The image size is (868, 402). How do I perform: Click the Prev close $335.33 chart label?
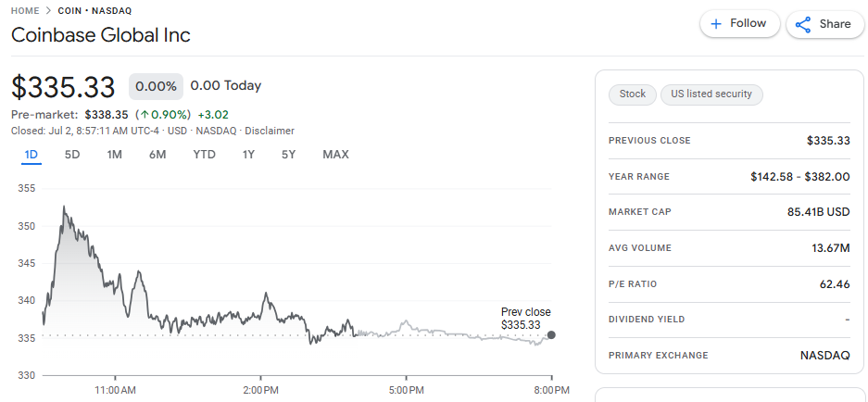coord(525,319)
